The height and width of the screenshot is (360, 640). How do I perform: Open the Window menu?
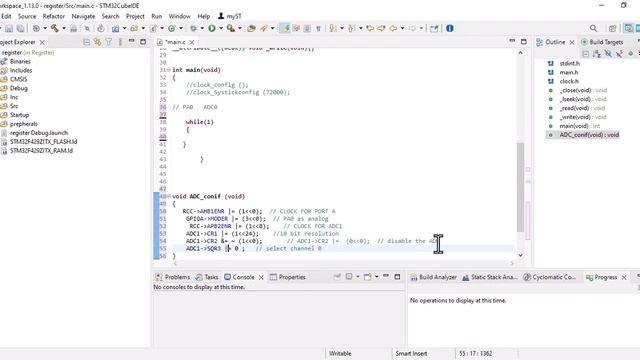tap(180, 16)
